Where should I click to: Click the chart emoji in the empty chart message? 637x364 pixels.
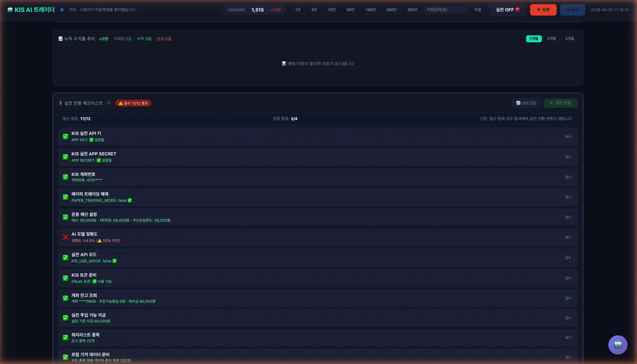(x=284, y=64)
